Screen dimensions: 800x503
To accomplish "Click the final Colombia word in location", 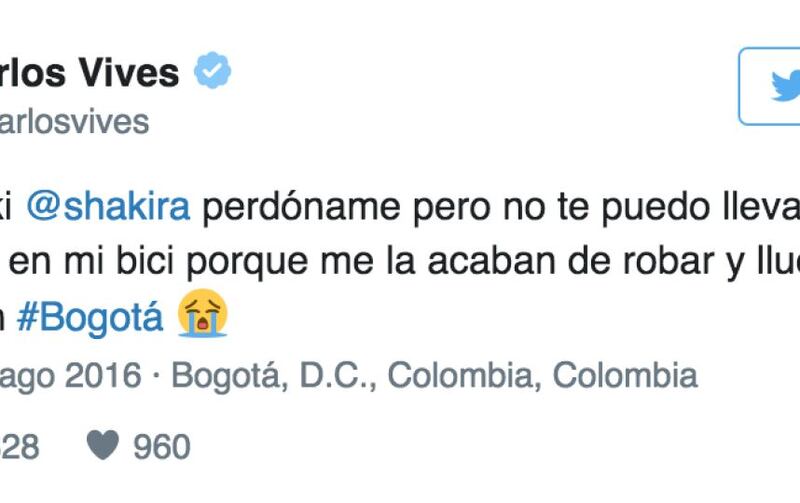I will tap(625, 375).
